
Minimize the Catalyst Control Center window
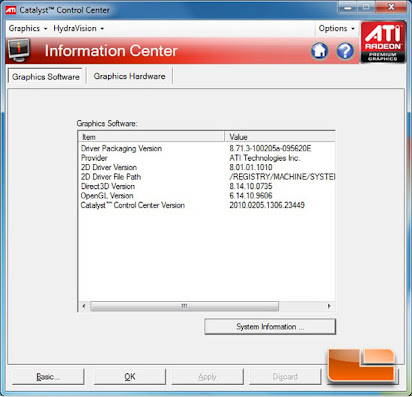(348, 7)
